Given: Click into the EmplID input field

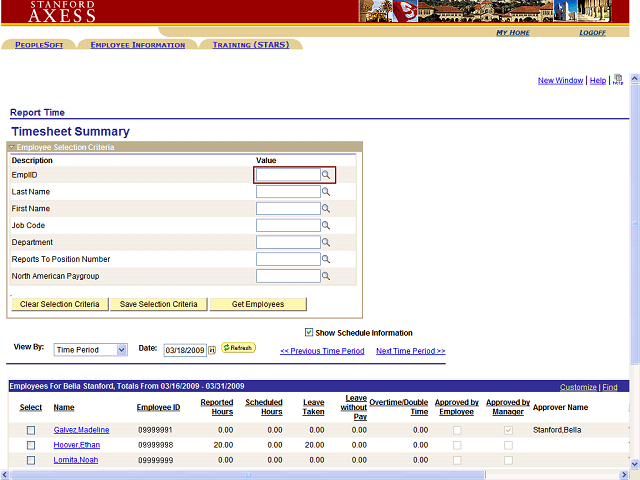Looking at the screenshot, I should 288,175.
